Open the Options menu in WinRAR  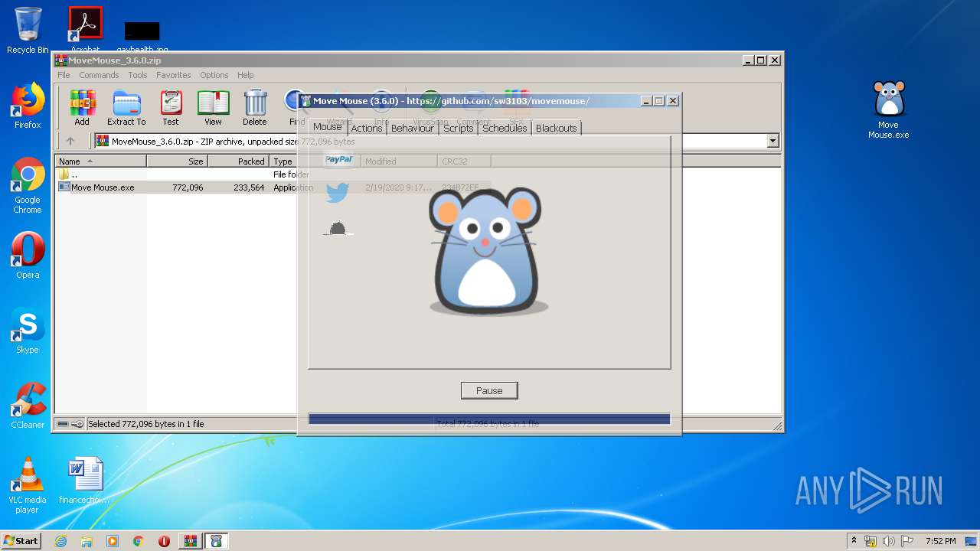click(214, 75)
